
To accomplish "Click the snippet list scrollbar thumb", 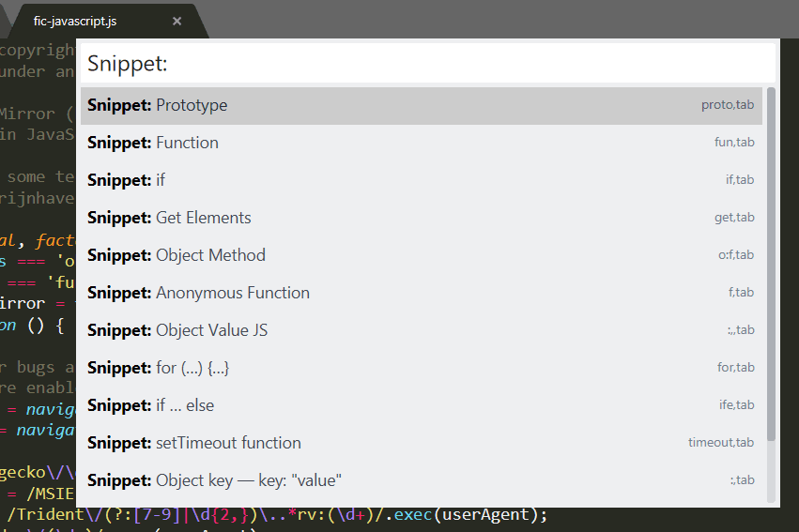I will click(771, 263).
